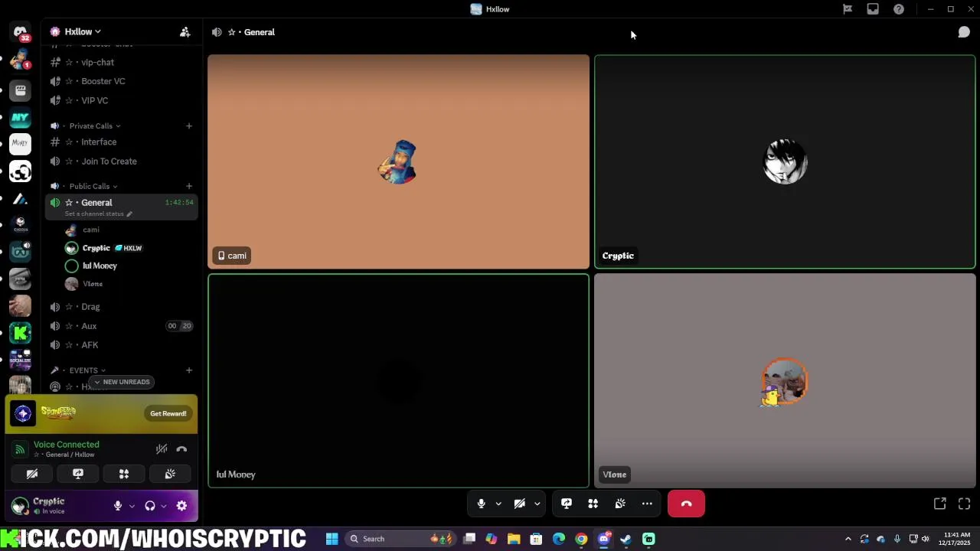
Task: Pop out the call window
Action: pos(939,504)
